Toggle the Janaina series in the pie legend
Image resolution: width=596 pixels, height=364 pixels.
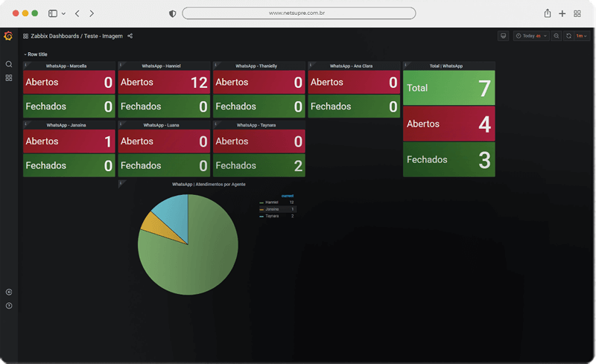click(271, 209)
